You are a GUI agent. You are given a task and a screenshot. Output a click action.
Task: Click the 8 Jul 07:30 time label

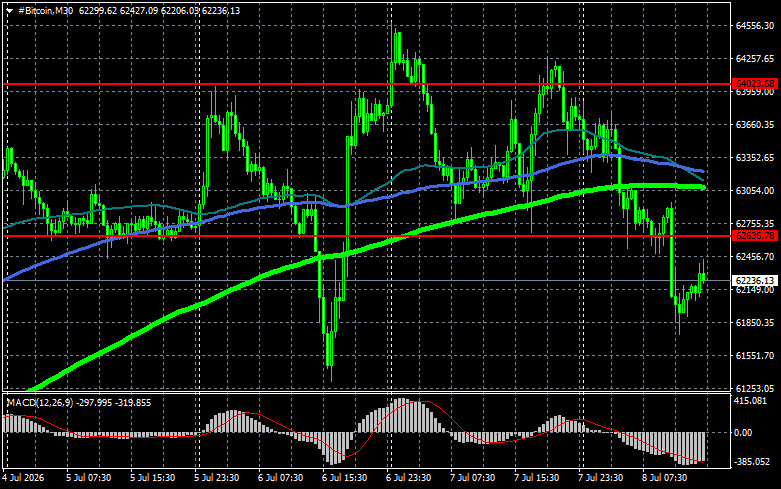pos(664,478)
